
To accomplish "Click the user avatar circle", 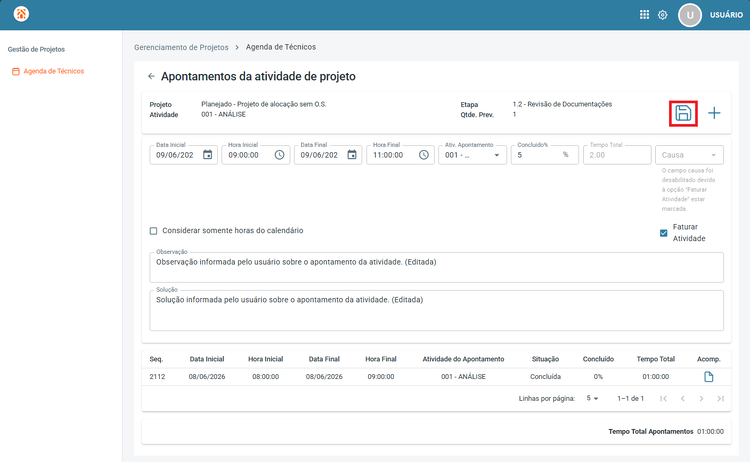I will point(689,15).
